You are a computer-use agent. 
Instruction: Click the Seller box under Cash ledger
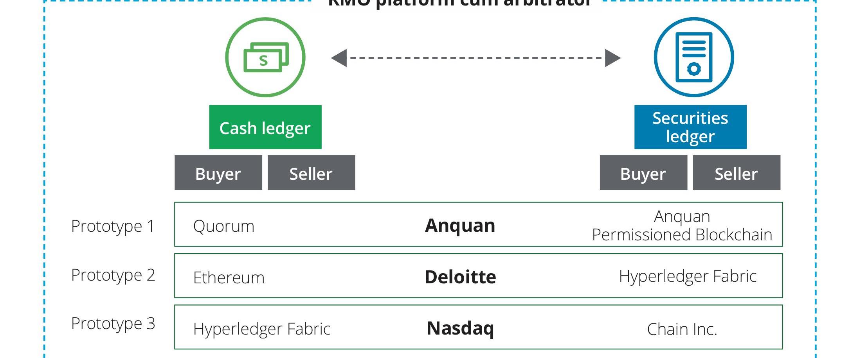(311, 173)
